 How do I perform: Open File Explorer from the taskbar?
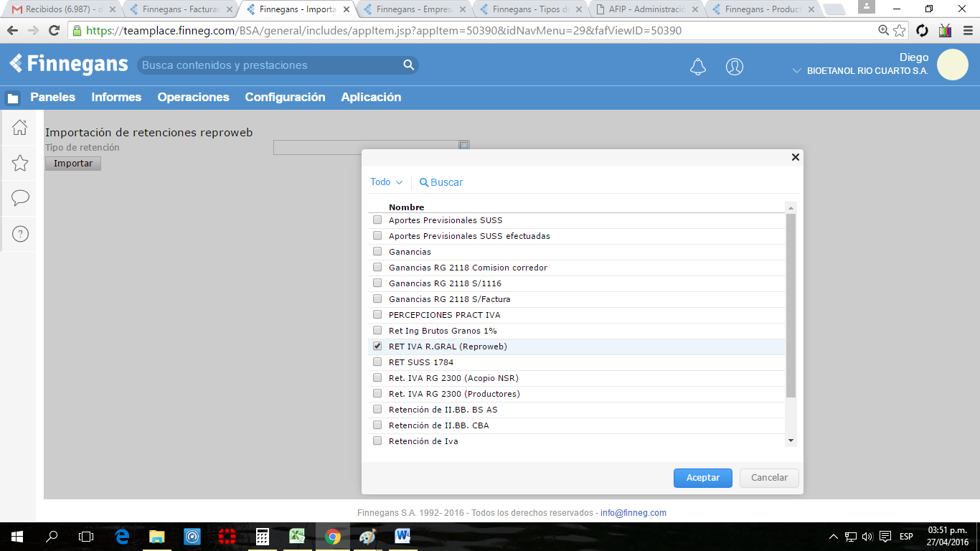pos(157,537)
